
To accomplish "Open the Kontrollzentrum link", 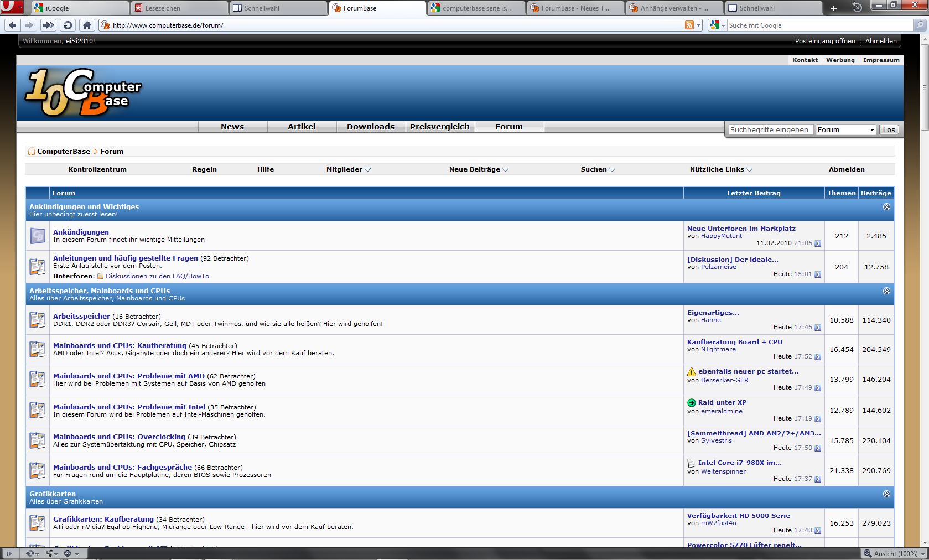I will pyautogui.click(x=97, y=169).
